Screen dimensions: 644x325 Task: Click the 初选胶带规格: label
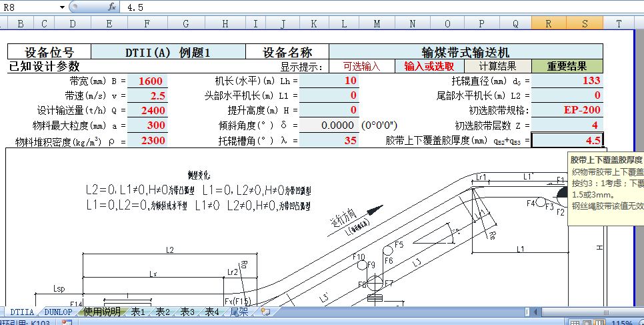pos(499,110)
